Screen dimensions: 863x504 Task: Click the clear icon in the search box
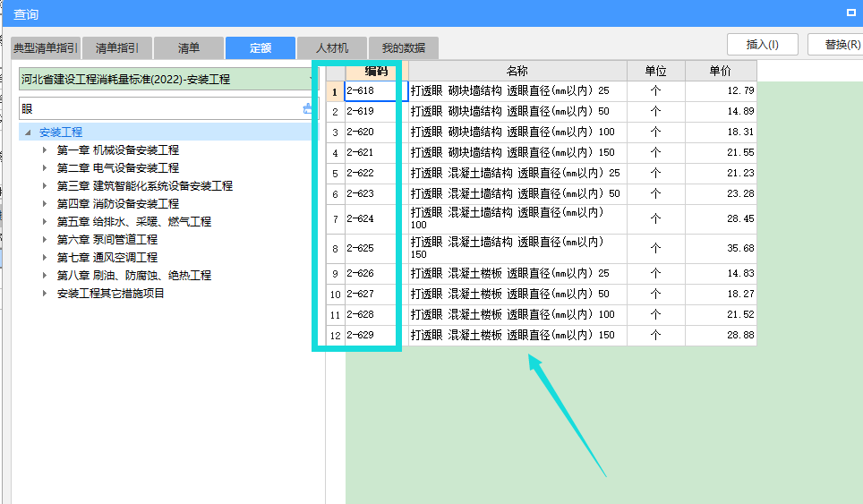click(x=307, y=109)
